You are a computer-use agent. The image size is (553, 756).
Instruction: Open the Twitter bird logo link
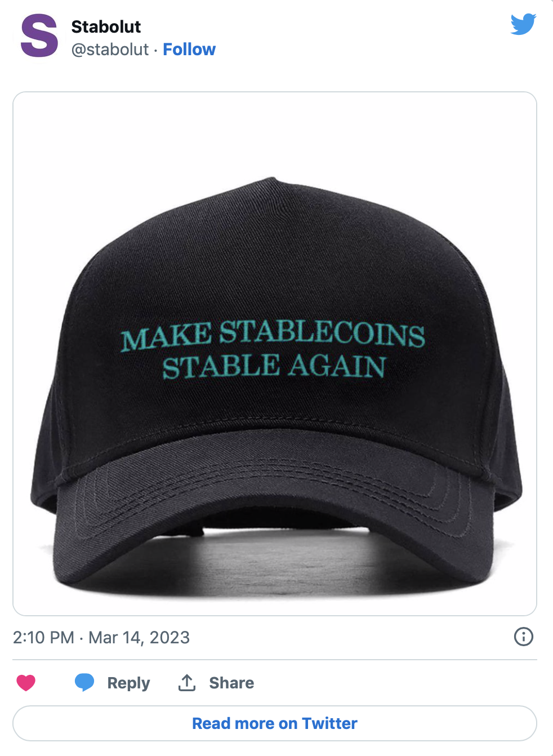click(523, 24)
